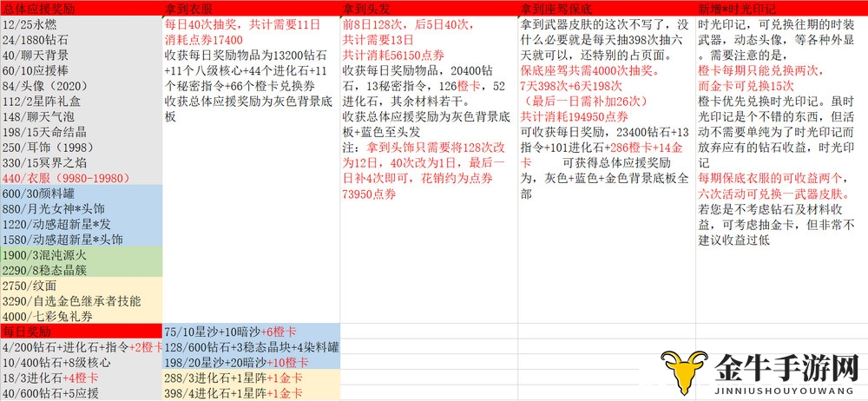This screenshot has height=401, width=868.
Task: Click the cell 1580/动感超新星*头饰
Action: coord(82,240)
